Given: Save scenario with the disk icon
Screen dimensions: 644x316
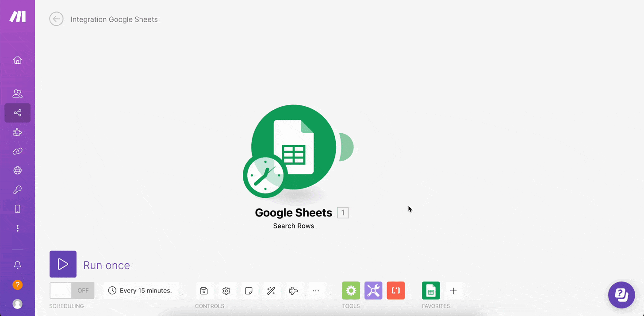Looking at the screenshot, I should (204, 291).
